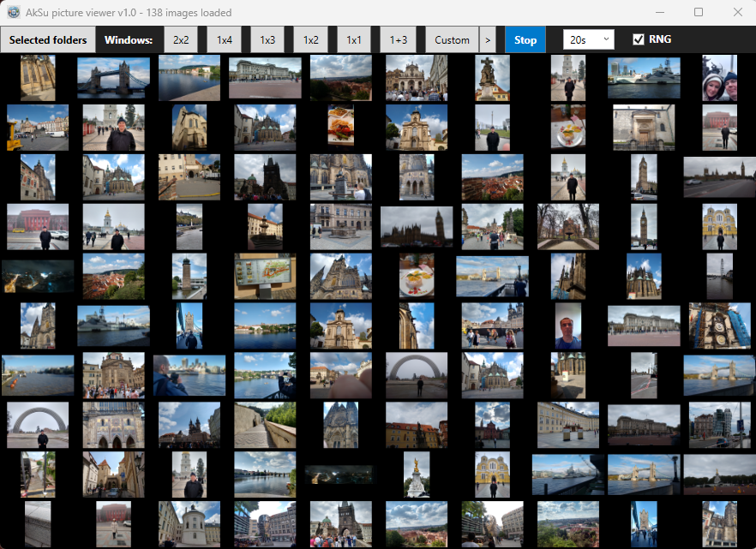756x549 pixels.
Task: Choose the 1x3 window layout
Action: (267, 39)
